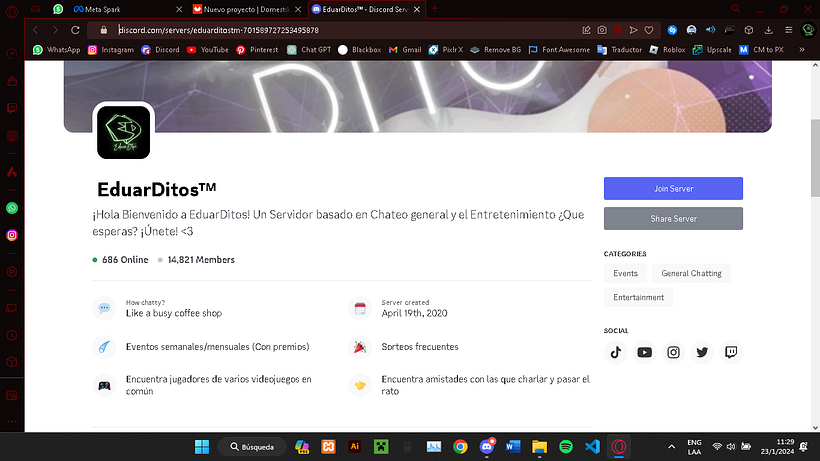Open the YouTube bookmark
Screen dimensions: 820x461
point(208,50)
